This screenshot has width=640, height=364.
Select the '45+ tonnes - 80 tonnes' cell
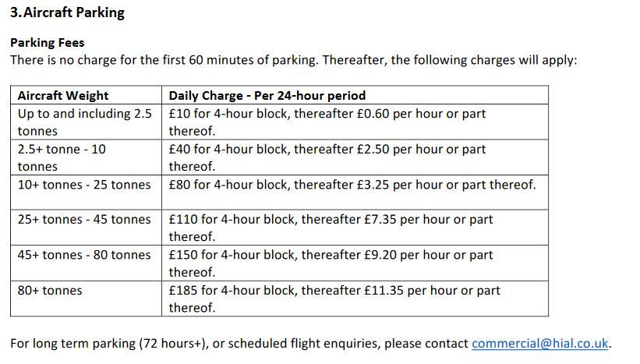pos(84,255)
